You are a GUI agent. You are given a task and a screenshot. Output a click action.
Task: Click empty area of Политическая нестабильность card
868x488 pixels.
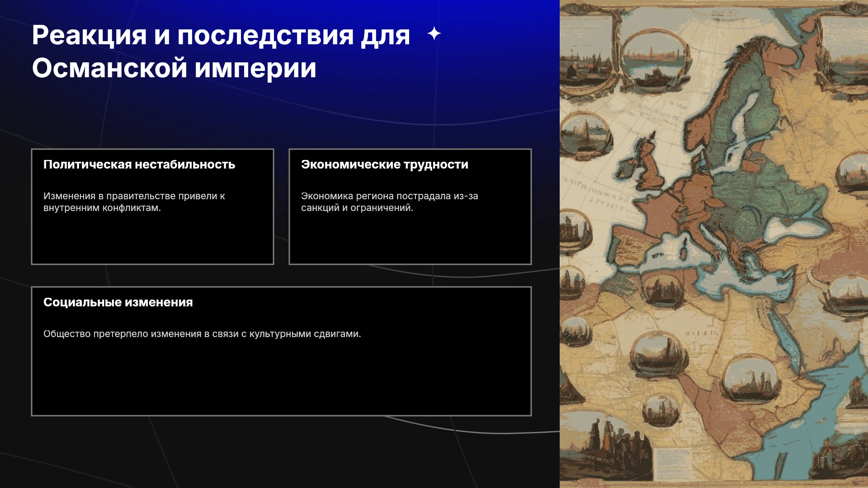[152, 239]
